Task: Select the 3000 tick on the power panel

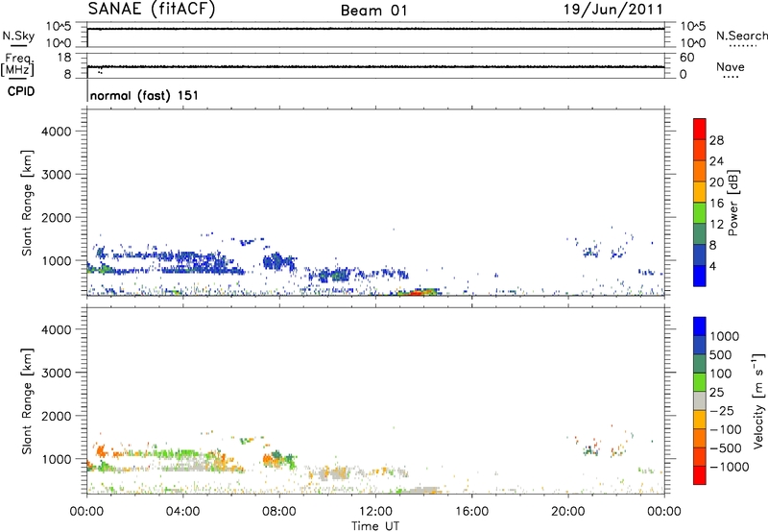Action: (57, 175)
